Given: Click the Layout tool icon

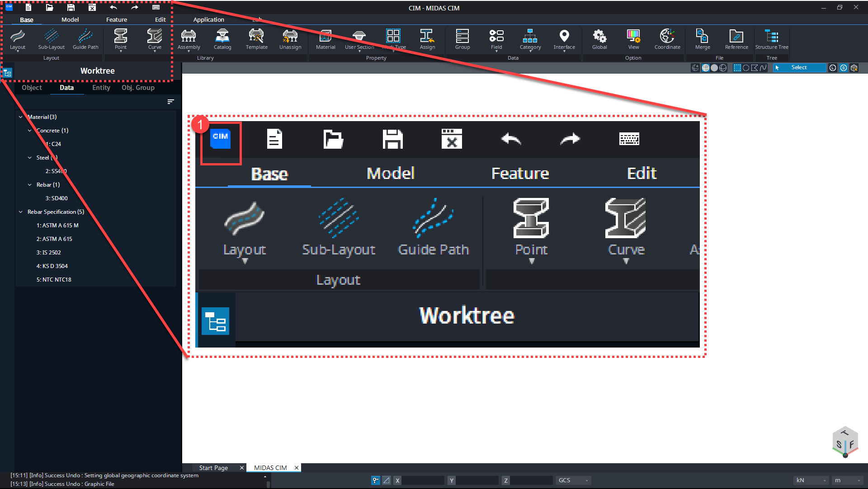Looking at the screenshot, I should pos(18,36).
